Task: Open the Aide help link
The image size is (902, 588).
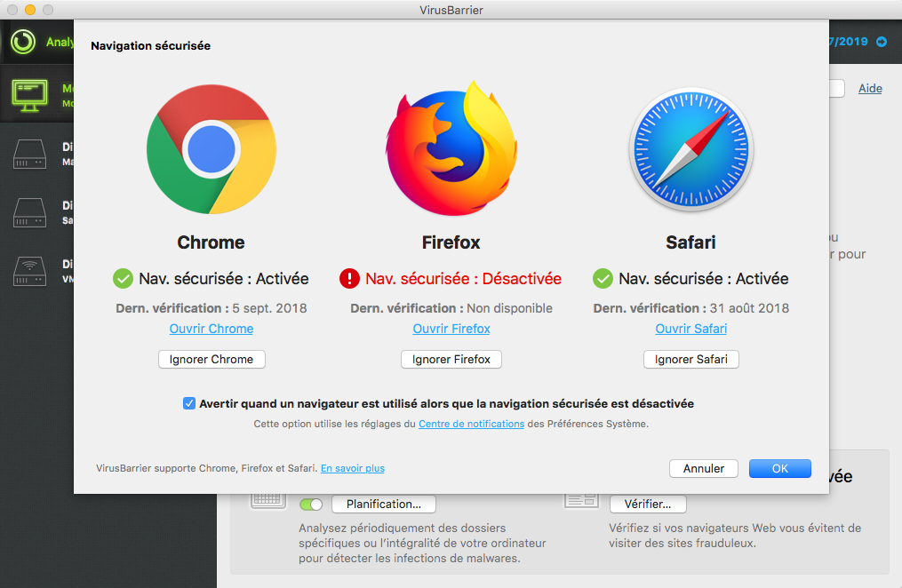Action: [870, 89]
